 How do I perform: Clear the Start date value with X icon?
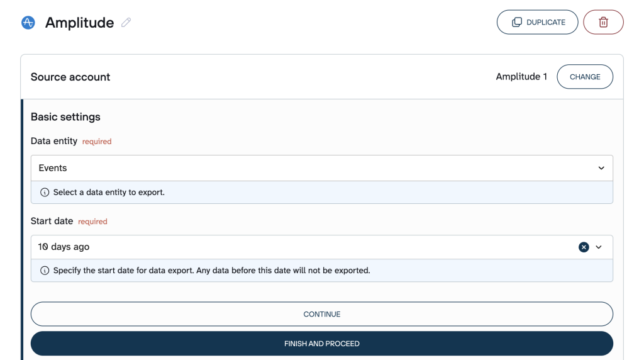tap(584, 247)
